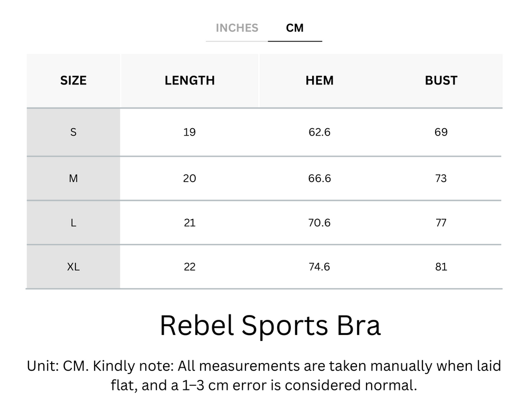Click the 74.6 hem value for XL
The width and height of the screenshot is (528, 420).
[x=319, y=267]
